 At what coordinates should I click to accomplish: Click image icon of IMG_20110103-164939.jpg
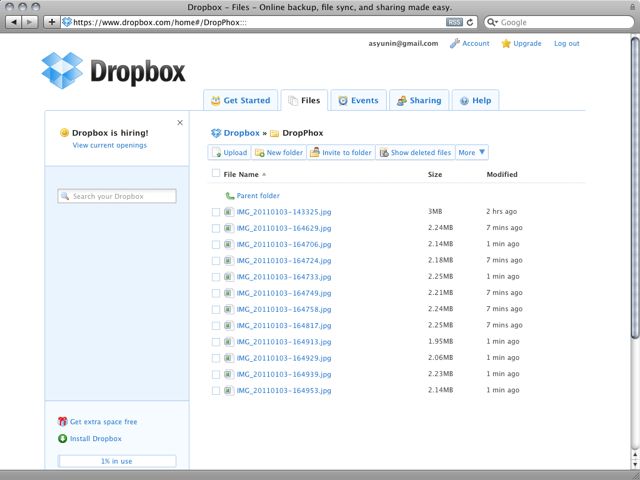[x=229, y=374]
